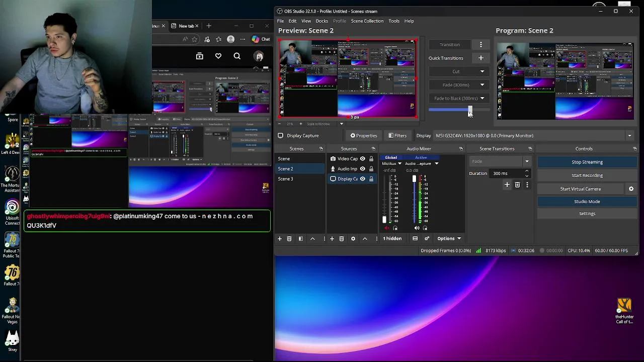The height and width of the screenshot is (362, 644).
Task: Remove scene transition via trash icon
Action: 517,185
